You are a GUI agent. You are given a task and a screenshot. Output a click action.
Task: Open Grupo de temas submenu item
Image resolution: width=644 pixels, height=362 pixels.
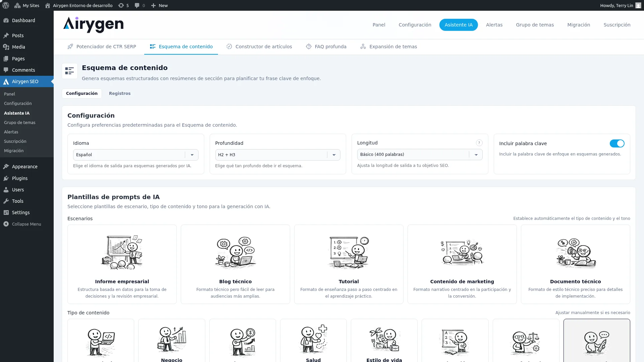[19, 122]
